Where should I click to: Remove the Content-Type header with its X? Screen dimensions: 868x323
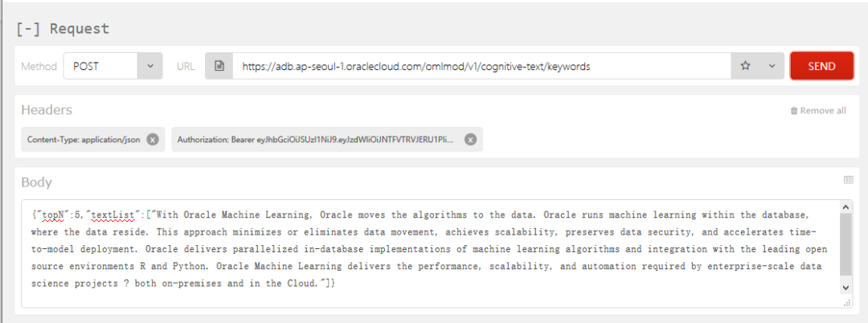[153, 139]
